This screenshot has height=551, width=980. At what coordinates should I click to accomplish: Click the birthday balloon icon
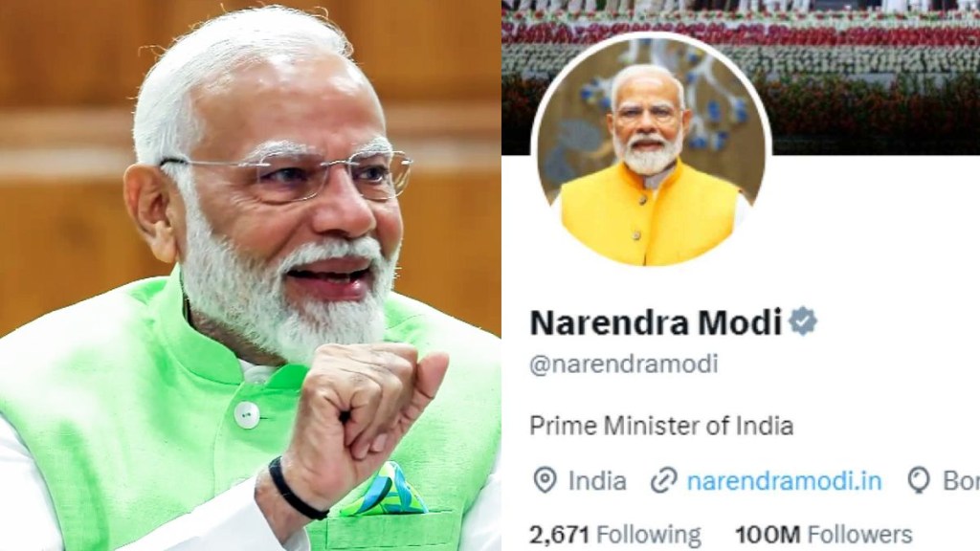[x=919, y=480]
